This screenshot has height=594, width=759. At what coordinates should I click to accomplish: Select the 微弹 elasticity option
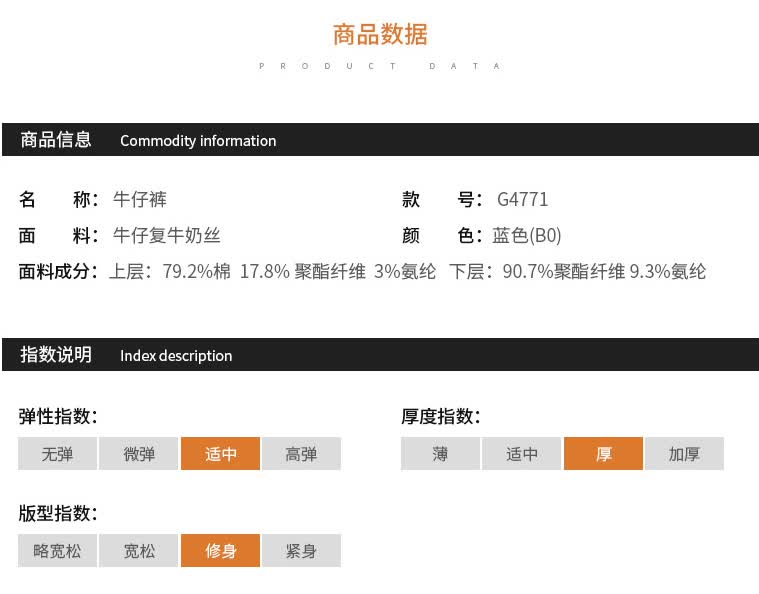tap(139, 454)
